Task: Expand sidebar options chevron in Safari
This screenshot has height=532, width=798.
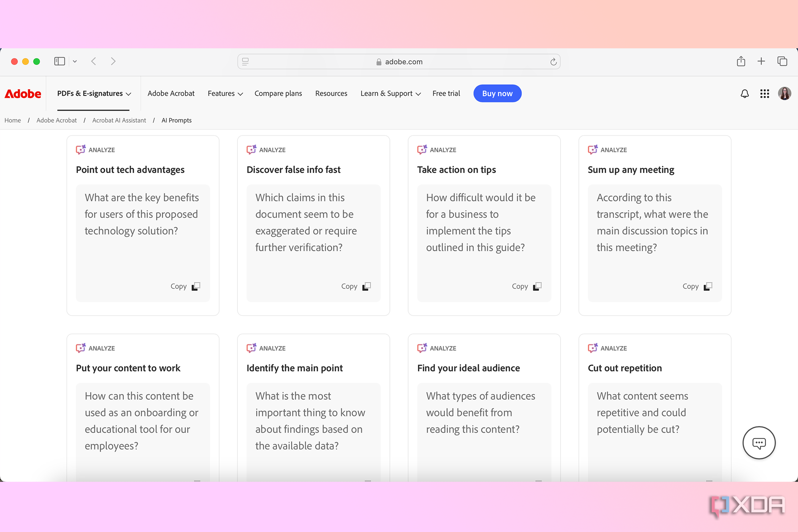Action: tap(75, 62)
